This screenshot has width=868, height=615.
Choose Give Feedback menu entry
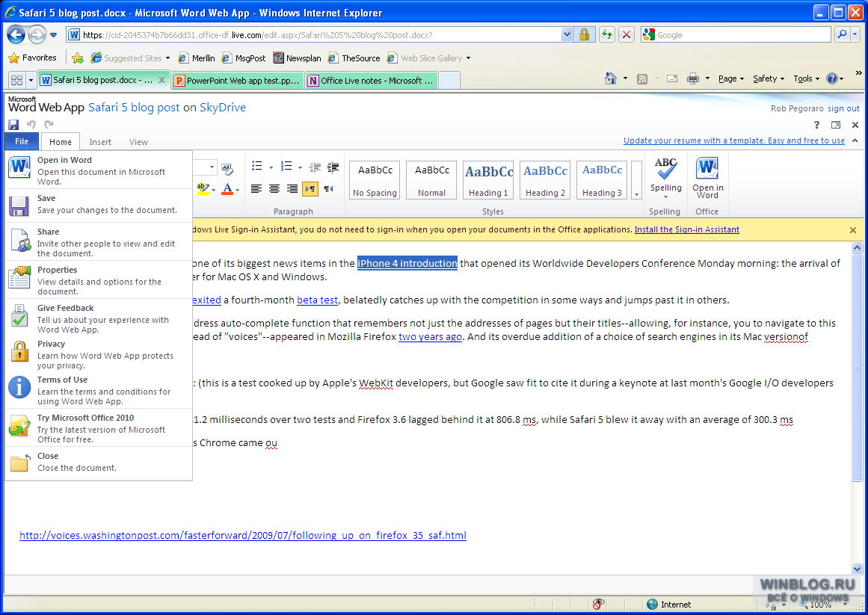pyautogui.click(x=99, y=318)
